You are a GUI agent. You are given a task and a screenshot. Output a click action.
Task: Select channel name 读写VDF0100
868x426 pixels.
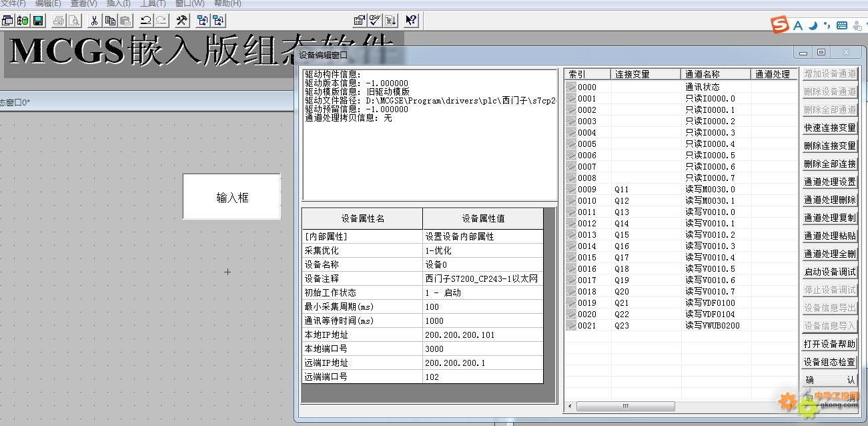tap(710, 303)
